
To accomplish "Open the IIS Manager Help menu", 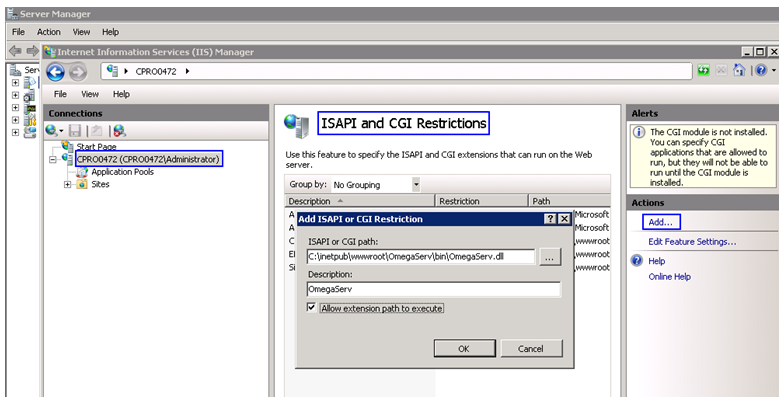I will click(121, 94).
